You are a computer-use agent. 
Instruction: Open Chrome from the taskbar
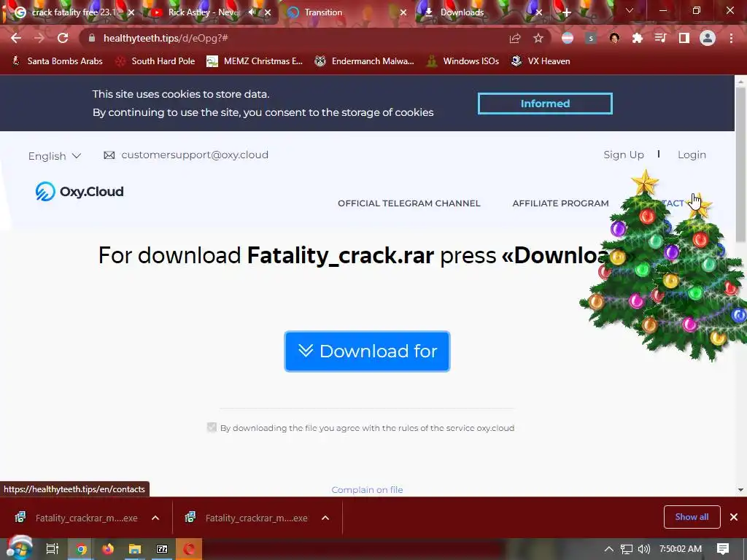[x=81, y=549]
